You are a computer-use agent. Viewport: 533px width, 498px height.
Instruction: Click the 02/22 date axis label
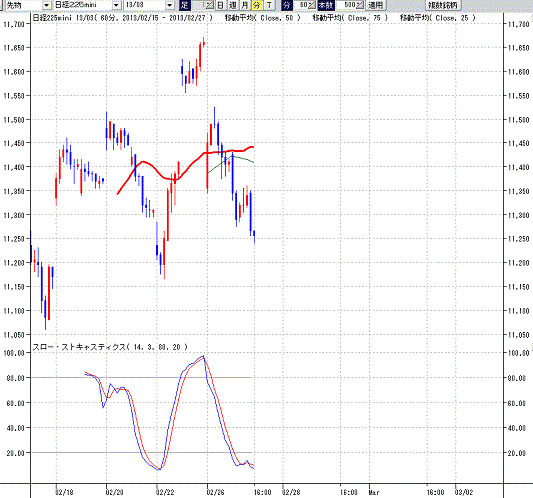(165, 492)
